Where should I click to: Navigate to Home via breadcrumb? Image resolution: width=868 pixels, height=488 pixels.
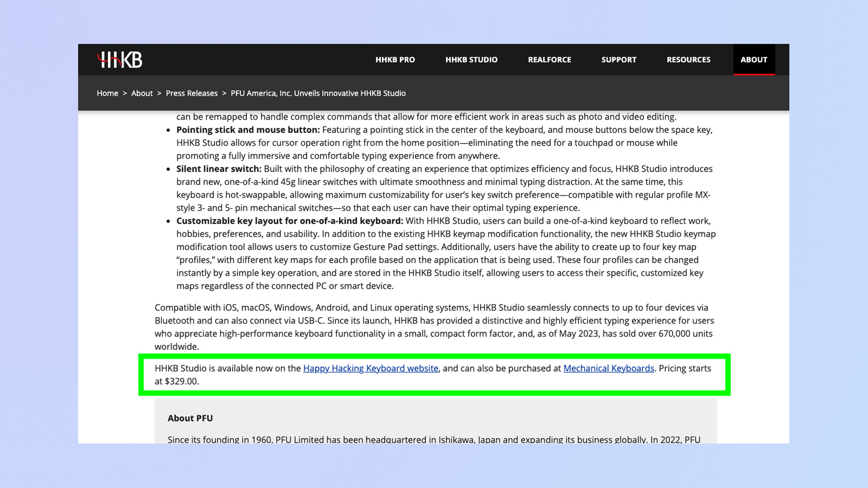(107, 93)
